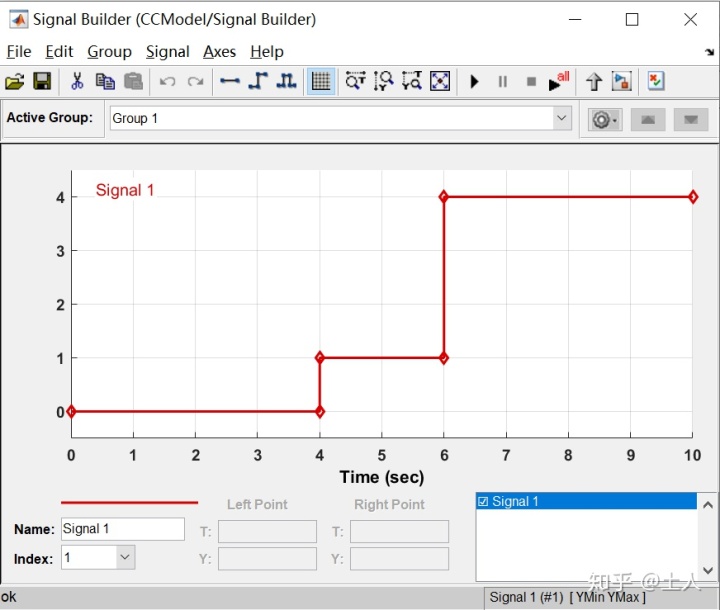This screenshot has width=720, height=610.
Task: Select signal point at time 6, value 4
Action: (444, 197)
